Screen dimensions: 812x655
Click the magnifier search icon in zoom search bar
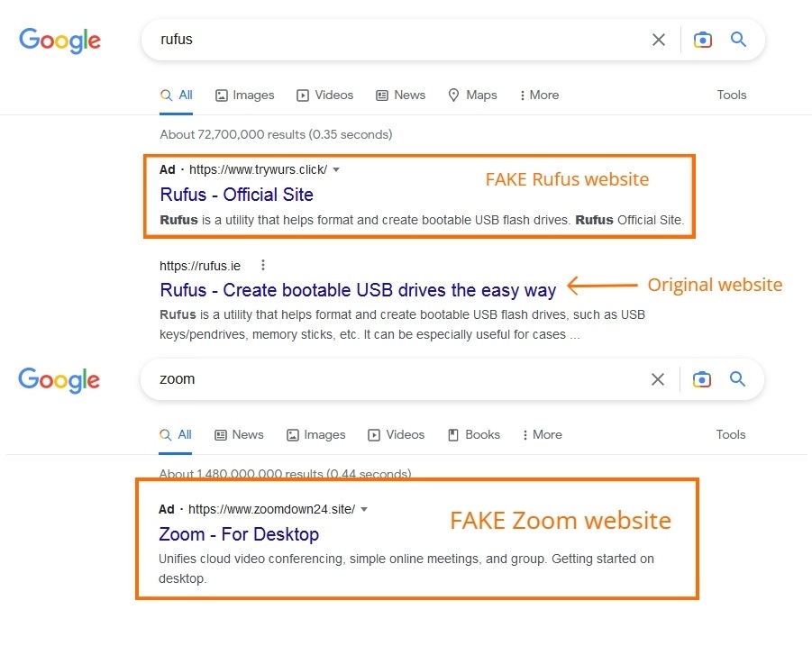[x=737, y=379]
